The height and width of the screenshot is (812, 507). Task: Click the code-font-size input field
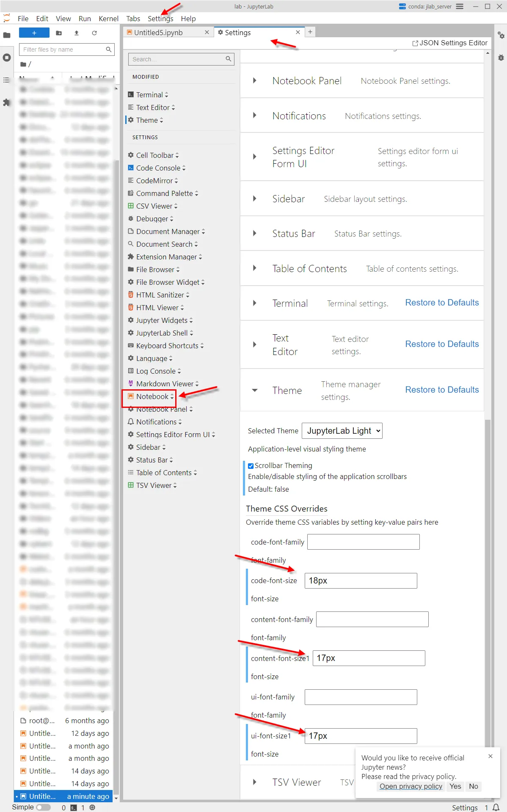click(361, 581)
